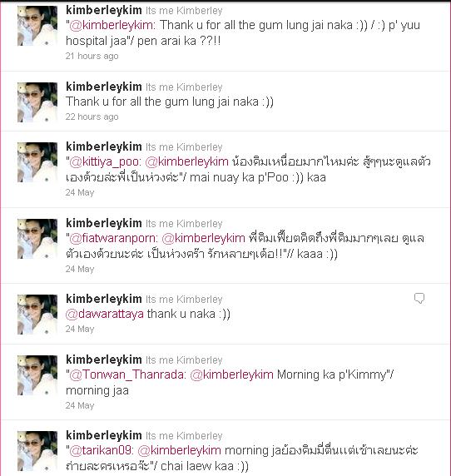The width and height of the screenshot is (451, 476).
Task: Click the avatar beside the fiatwaranporn tweet
Action: coord(37,239)
